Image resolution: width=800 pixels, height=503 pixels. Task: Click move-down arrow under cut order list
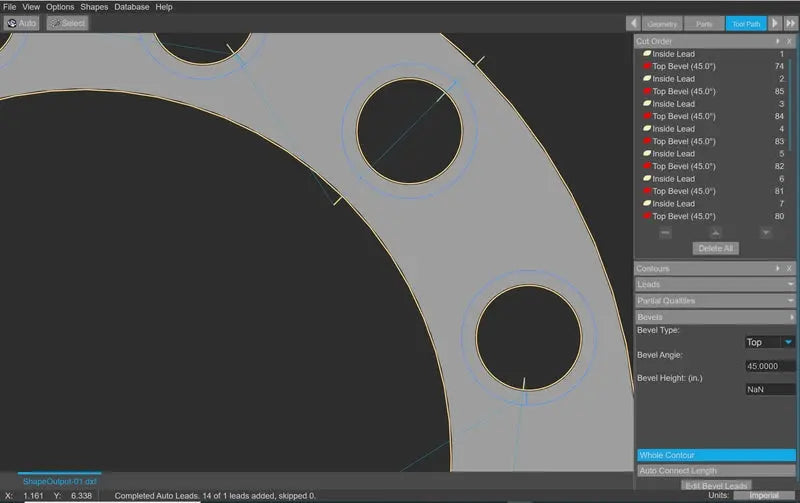765,233
